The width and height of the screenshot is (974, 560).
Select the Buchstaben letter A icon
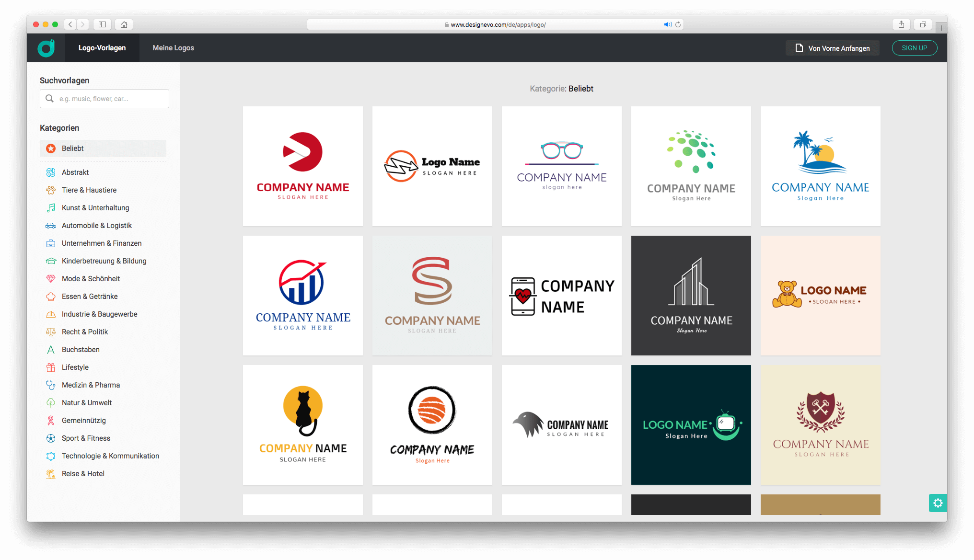(x=50, y=350)
